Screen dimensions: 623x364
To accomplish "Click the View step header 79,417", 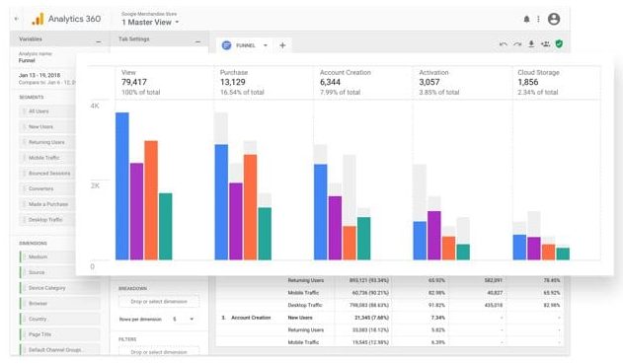I will click(x=165, y=82).
